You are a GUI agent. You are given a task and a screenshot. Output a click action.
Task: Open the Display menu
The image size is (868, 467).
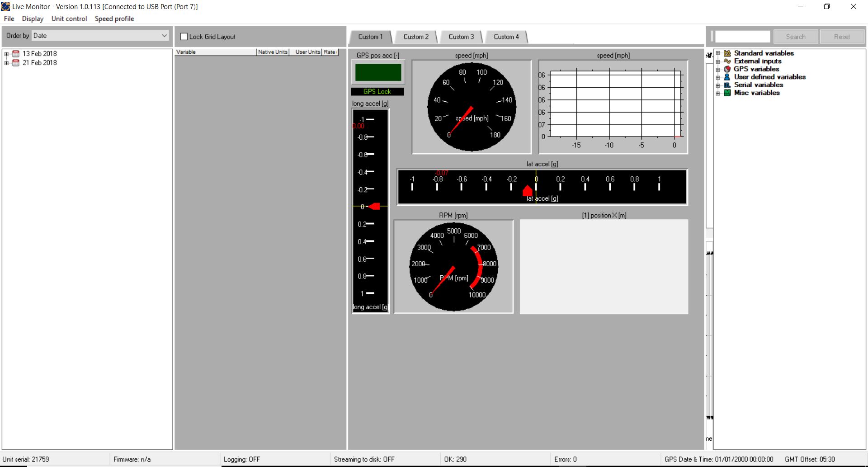tap(33, 19)
